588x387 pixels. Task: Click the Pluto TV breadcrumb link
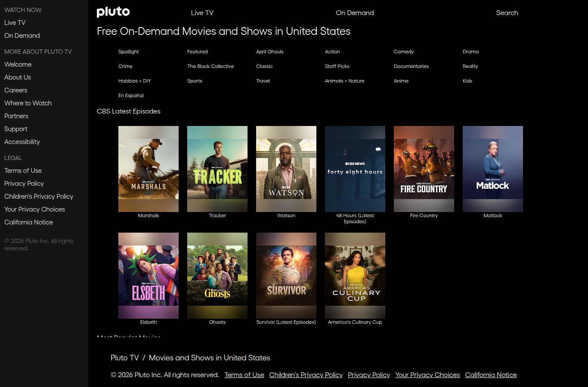click(x=124, y=357)
